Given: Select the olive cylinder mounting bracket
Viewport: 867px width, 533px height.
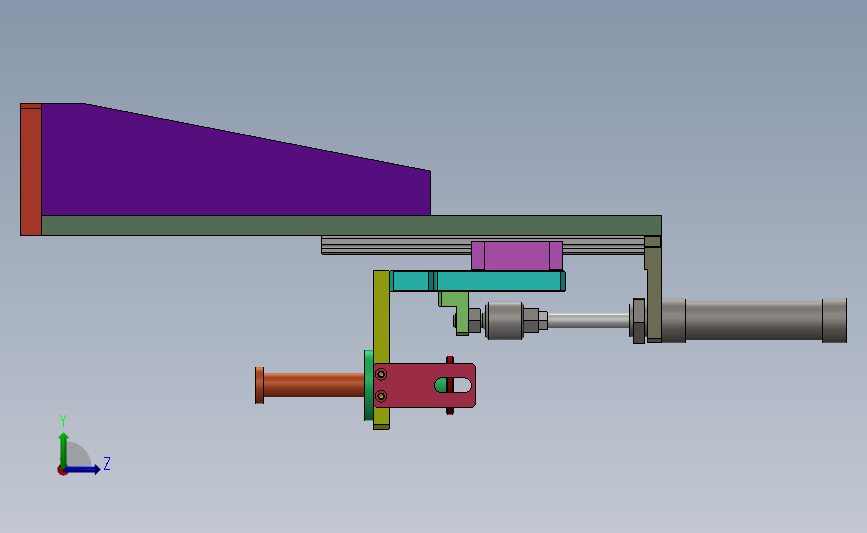Looking at the screenshot, I should click(653, 290).
